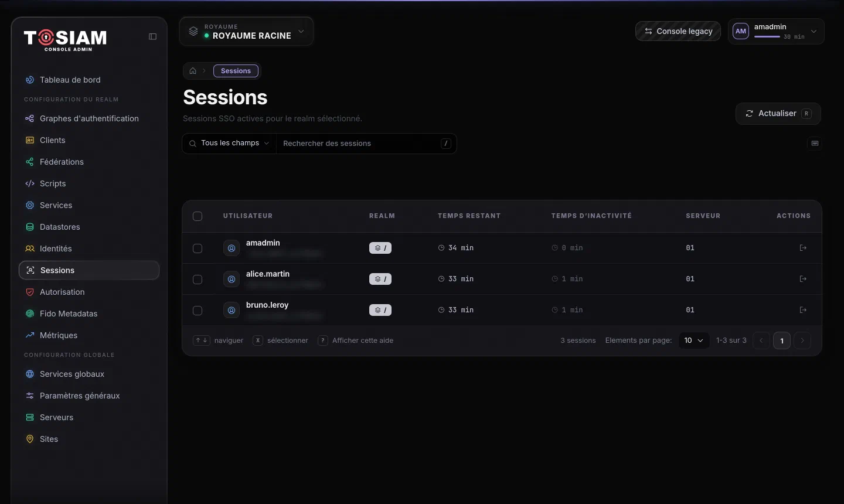Open Graphes d'authentification

[x=89, y=118]
